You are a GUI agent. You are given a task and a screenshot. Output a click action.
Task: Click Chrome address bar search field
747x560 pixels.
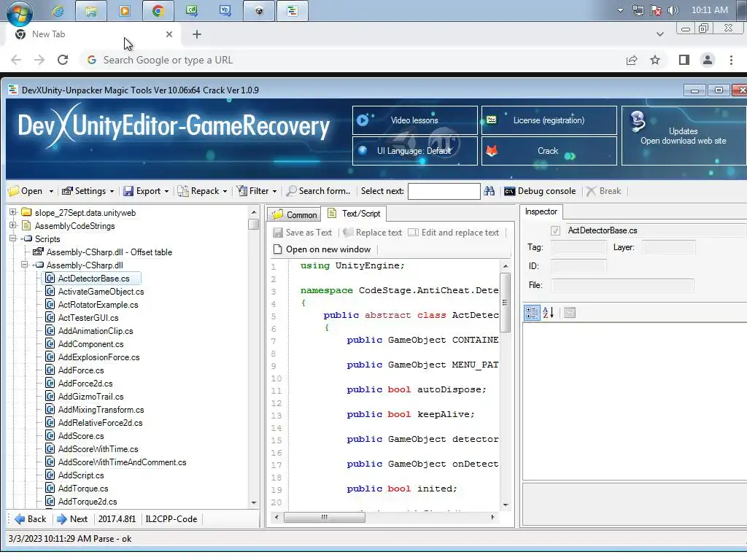[352, 60]
